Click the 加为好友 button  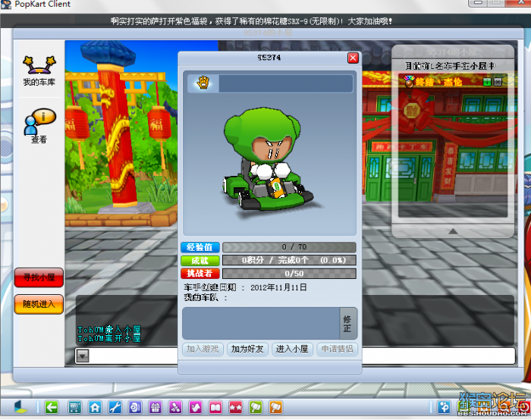pyautogui.click(x=247, y=349)
